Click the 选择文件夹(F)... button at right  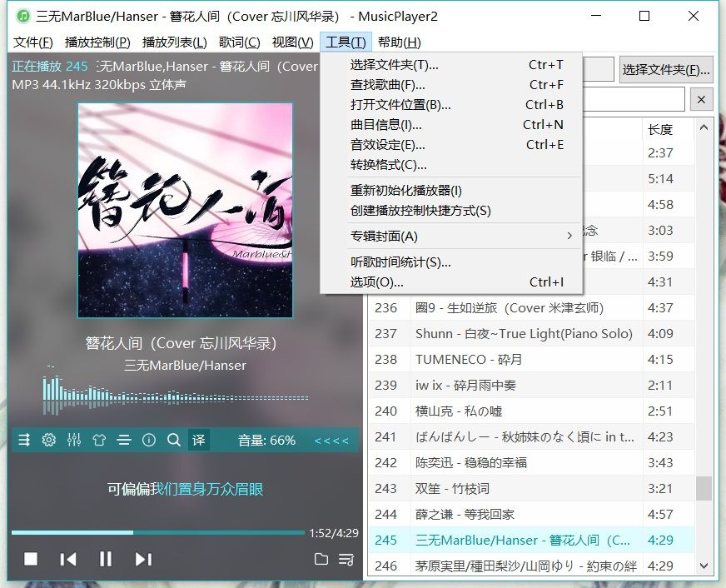pos(665,70)
